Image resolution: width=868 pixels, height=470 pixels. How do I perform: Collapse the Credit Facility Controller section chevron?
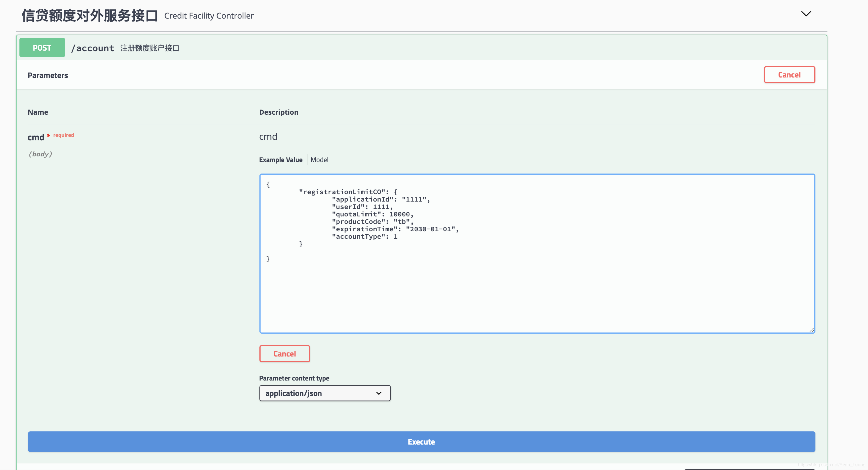click(x=806, y=14)
